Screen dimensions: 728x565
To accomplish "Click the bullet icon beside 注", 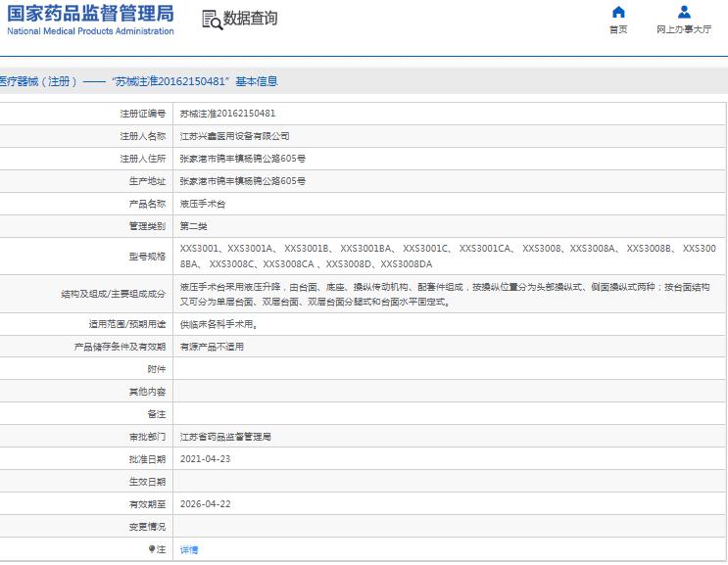I will pos(151,549).
